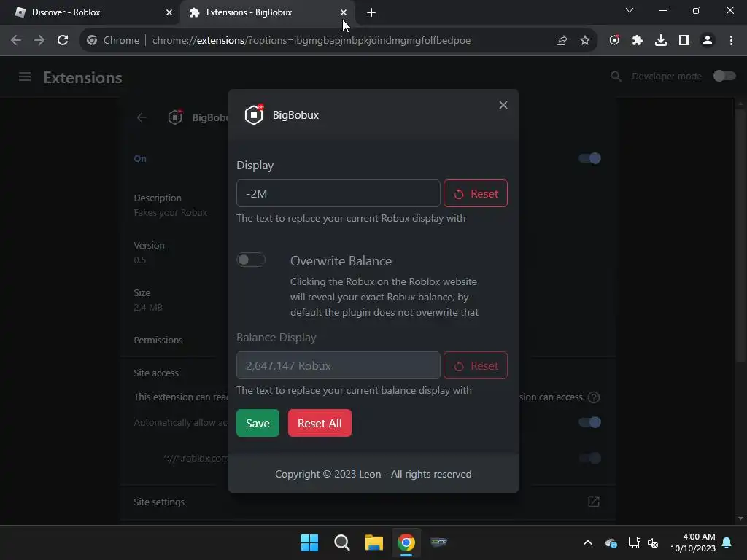Reload the current page
Image resolution: width=747 pixels, height=560 pixels.
[63, 40]
